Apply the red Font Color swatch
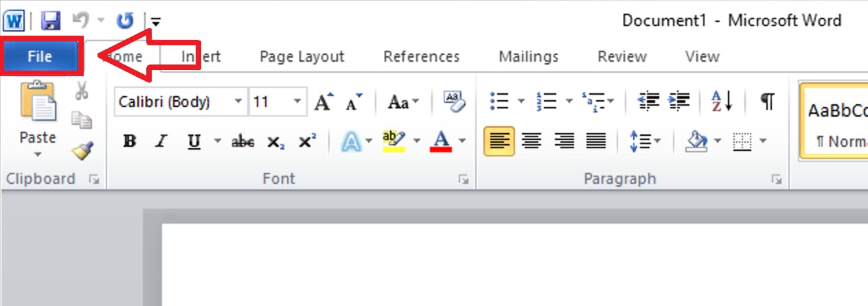This screenshot has width=868, height=306. click(440, 141)
